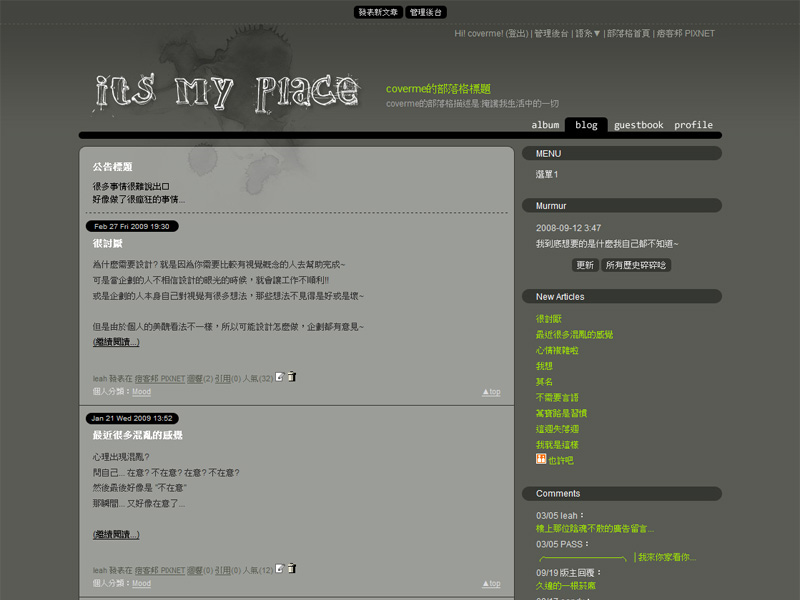Click the Feb 27 Fri 2009 19:30 date badge
Screen dimensions: 800x600
pos(132,226)
